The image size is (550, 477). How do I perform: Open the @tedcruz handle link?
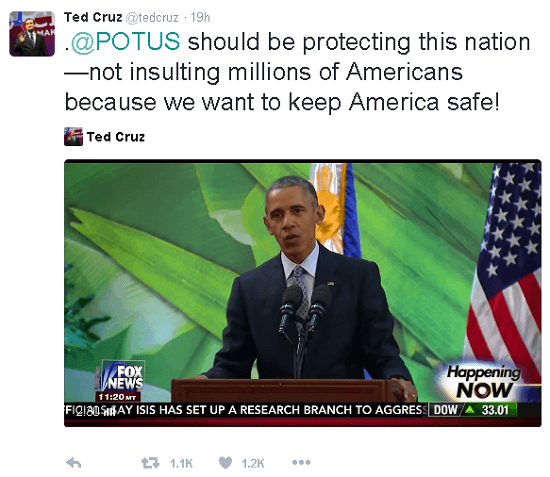152,18
